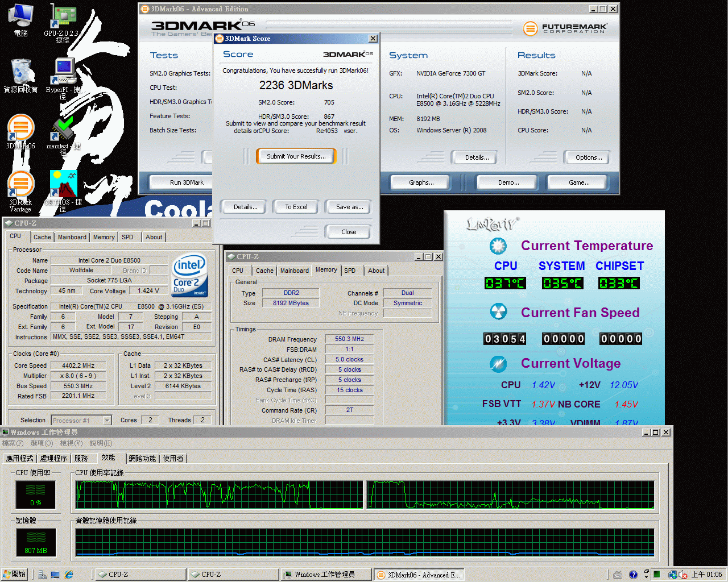Switch to Cache tab in left CPU-Z
Screen dimensions: 728x582
(x=42, y=237)
